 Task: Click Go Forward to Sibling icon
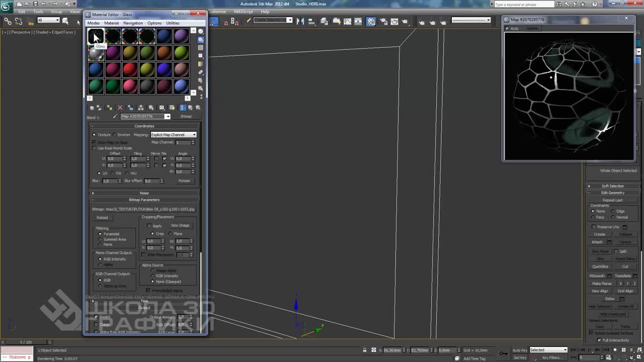198,108
